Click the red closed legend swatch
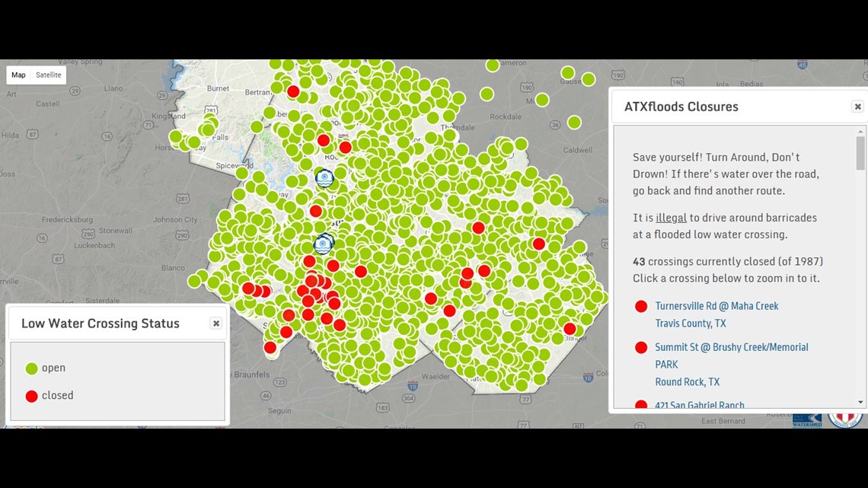 [x=31, y=396]
